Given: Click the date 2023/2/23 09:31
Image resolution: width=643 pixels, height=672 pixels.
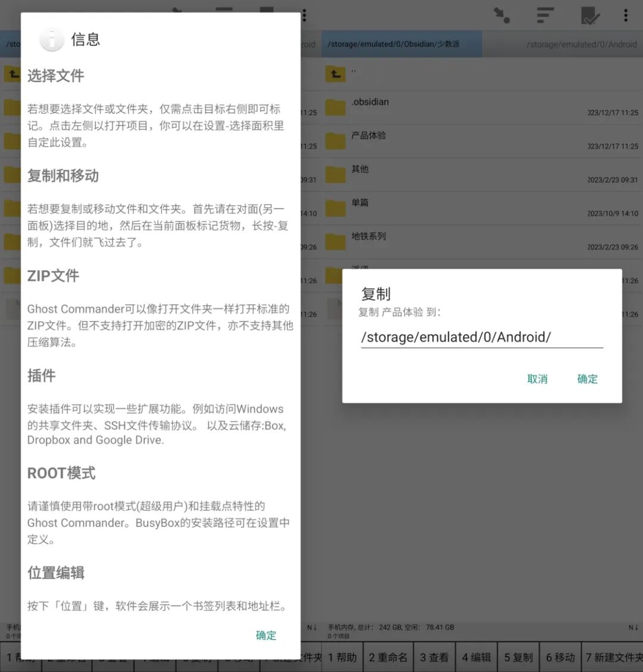Looking at the screenshot, I should point(613,180).
